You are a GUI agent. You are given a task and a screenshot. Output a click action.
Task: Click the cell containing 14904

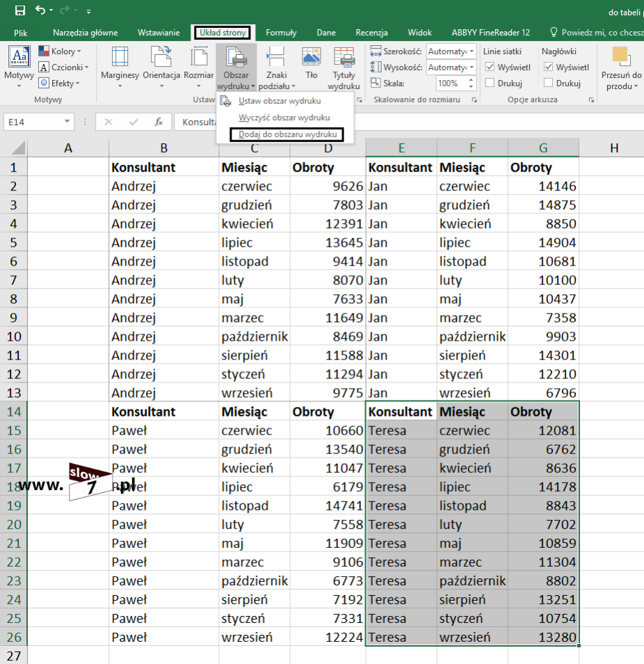(543, 243)
